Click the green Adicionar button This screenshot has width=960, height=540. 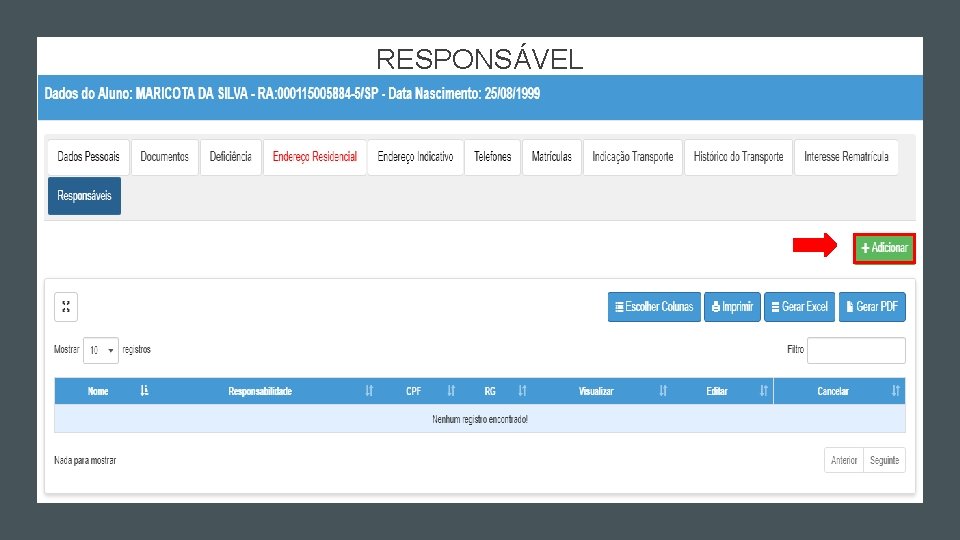[x=884, y=248]
